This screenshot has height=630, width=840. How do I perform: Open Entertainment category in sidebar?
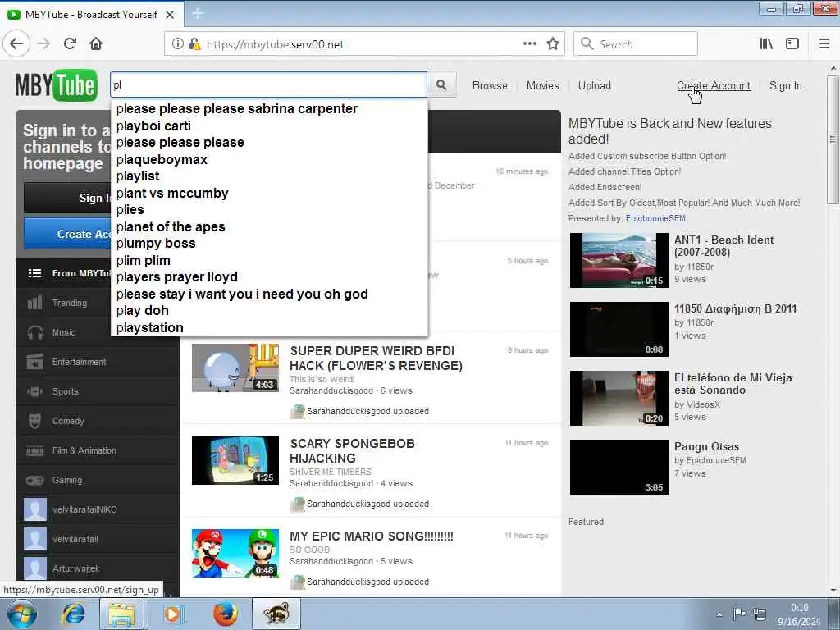point(98,362)
